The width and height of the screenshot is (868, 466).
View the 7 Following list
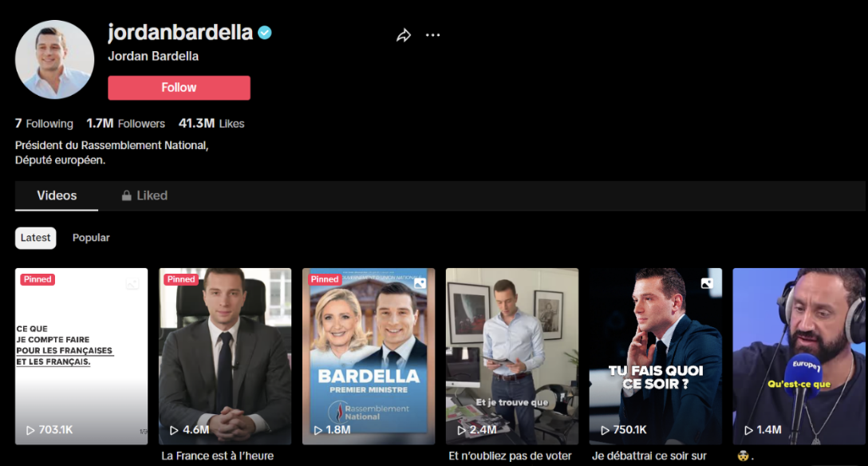[x=44, y=124]
